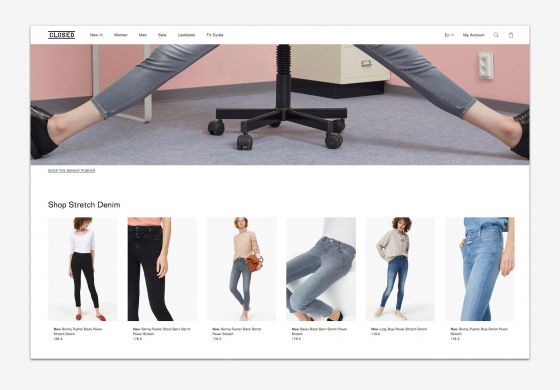This screenshot has width=560, height=390.
Task: Click the CLOSED brand logo
Action: (x=61, y=35)
